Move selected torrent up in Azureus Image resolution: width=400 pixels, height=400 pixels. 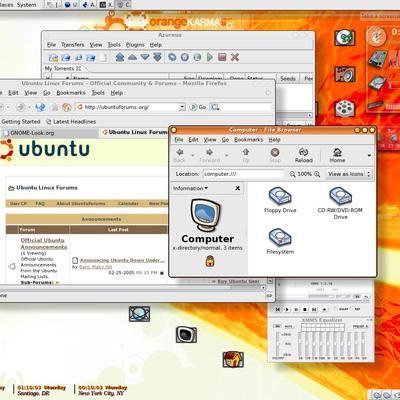pos(132,57)
